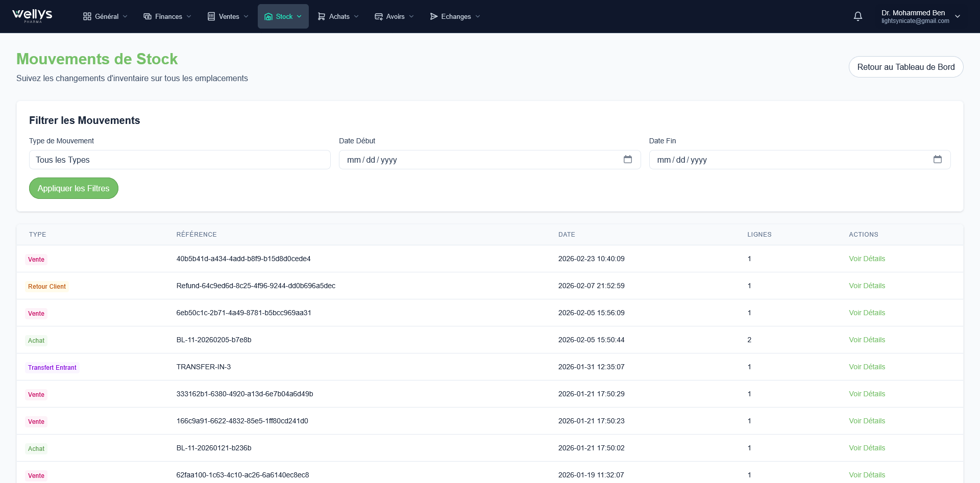This screenshot has height=483, width=980.
Task: Click inside the Date Fin input field
Action: click(x=766, y=159)
